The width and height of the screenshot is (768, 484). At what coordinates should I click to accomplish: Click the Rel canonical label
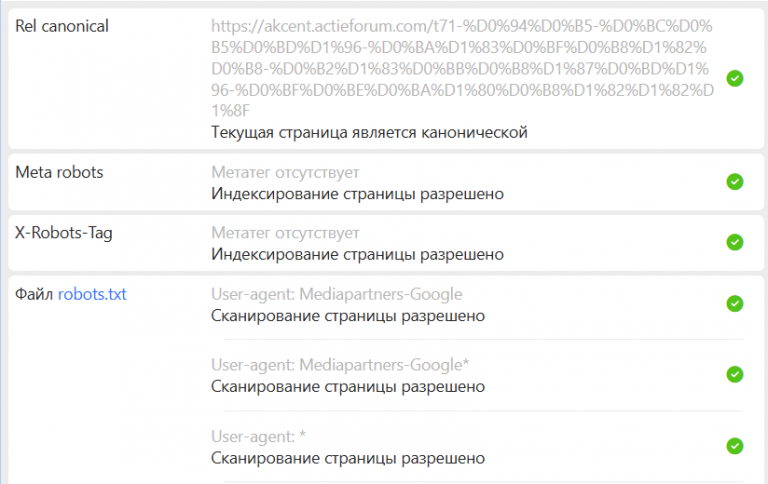tap(62, 26)
